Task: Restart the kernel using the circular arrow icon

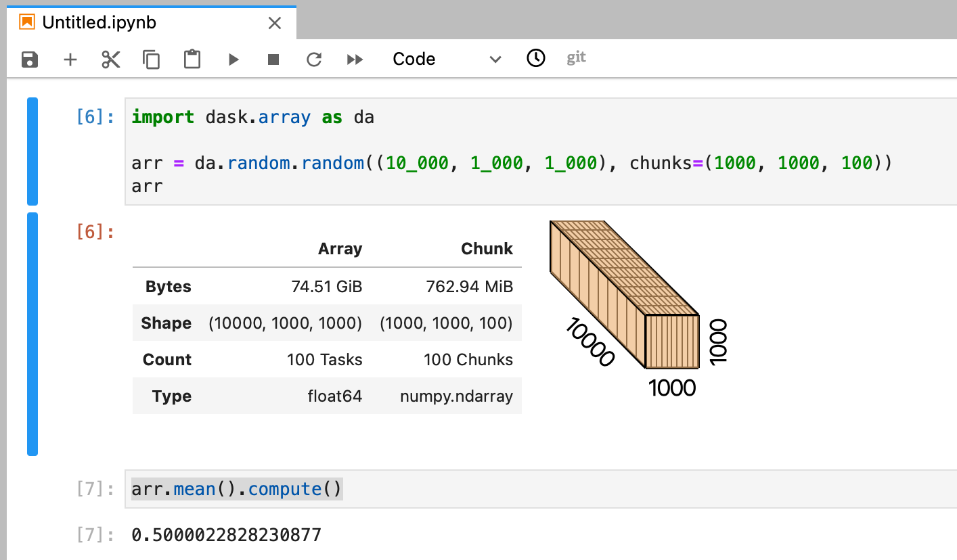Action: pos(313,60)
